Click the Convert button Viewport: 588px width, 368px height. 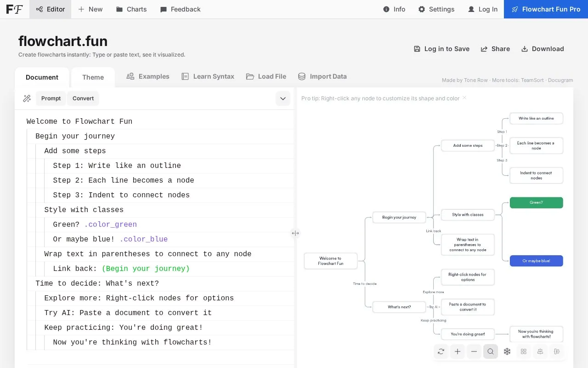pyautogui.click(x=83, y=98)
